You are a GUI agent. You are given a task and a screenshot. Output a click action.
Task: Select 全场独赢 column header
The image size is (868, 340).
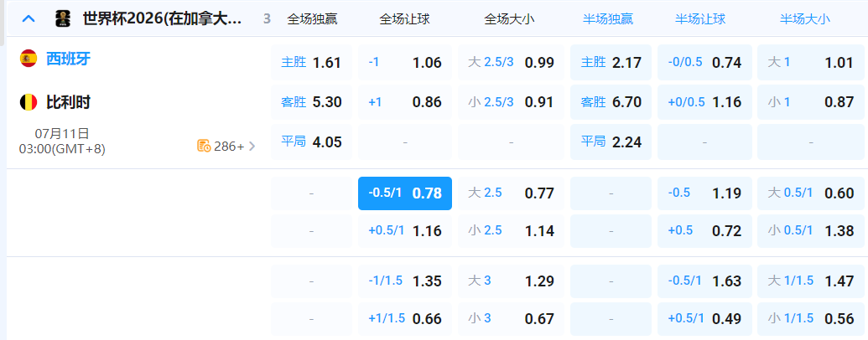pyautogui.click(x=312, y=19)
